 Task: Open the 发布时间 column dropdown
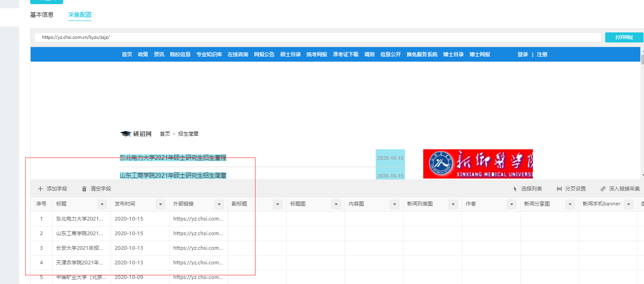tap(160, 204)
